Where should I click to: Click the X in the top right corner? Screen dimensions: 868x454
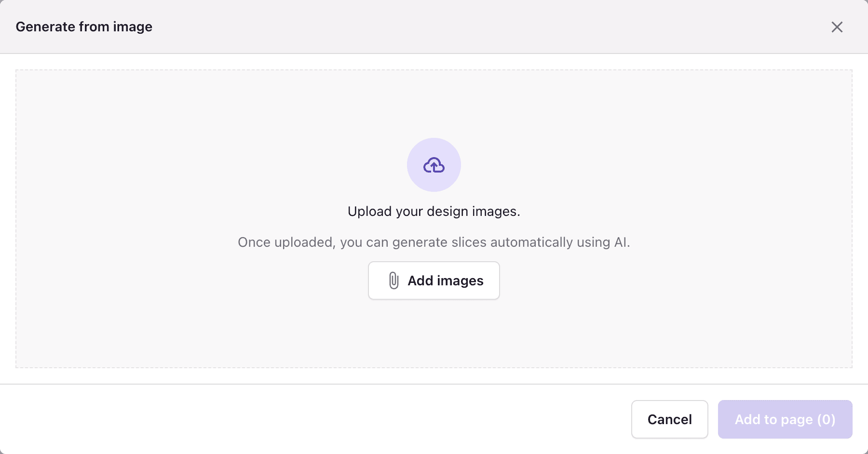coord(838,27)
